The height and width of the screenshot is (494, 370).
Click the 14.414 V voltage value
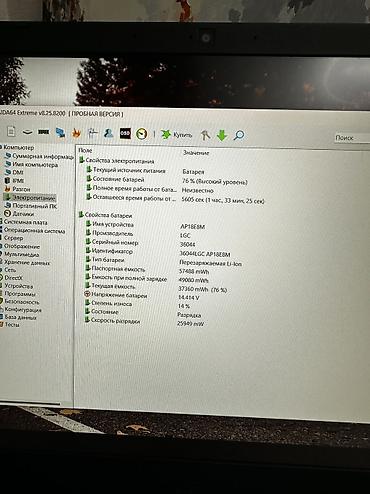(x=188, y=297)
